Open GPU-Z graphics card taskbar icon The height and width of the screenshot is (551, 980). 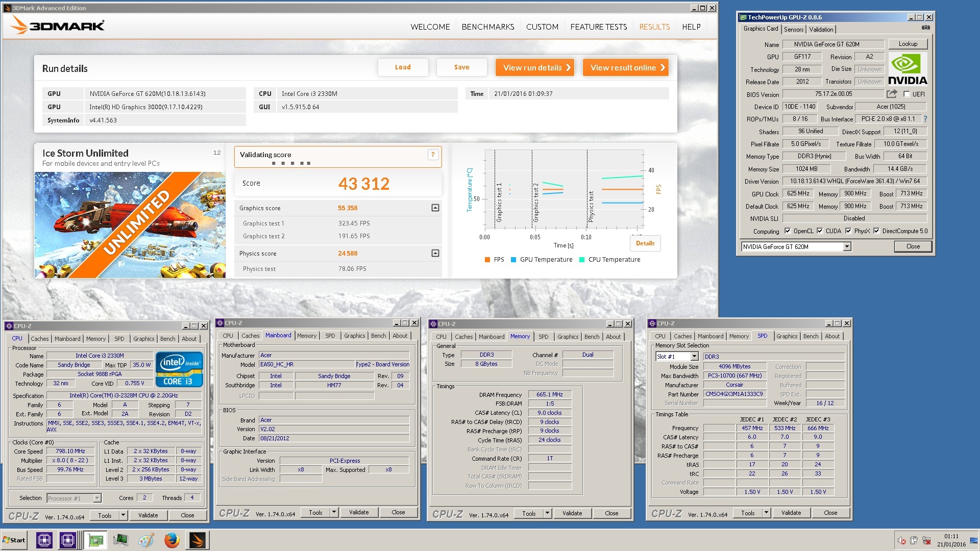pyautogui.click(x=95, y=540)
